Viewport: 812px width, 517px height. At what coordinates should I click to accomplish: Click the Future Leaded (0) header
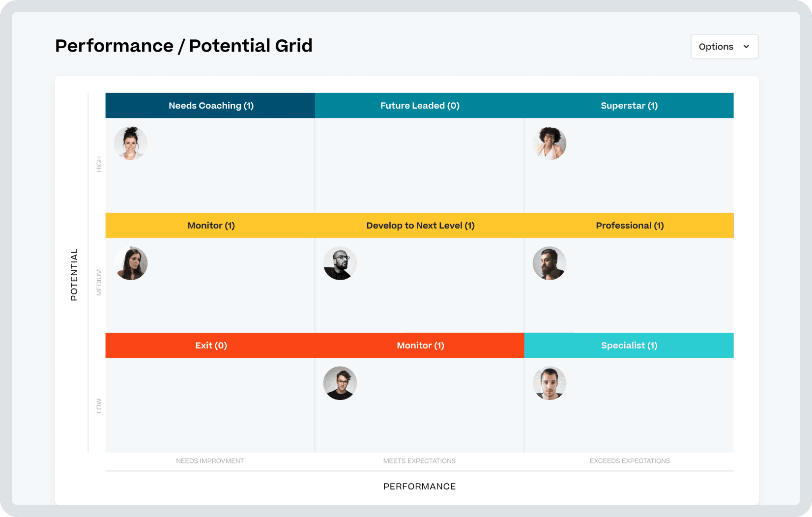pyautogui.click(x=419, y=105)
